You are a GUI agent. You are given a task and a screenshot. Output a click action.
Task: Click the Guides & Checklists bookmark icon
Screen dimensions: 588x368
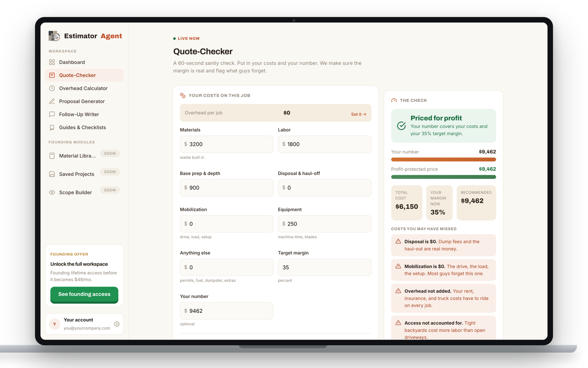[52, 127]
